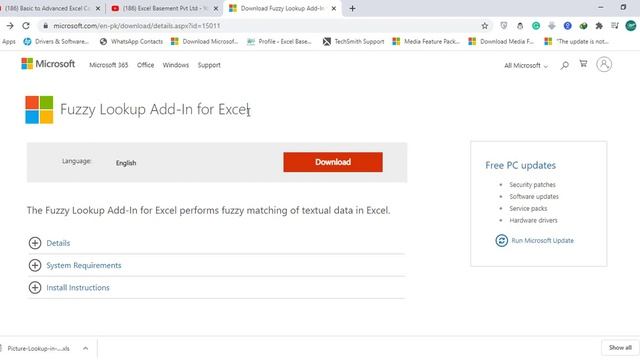Screen dimensions: 640x360
Task: Open the browser extensions puzzle icon
Action: tap(599, 26)
